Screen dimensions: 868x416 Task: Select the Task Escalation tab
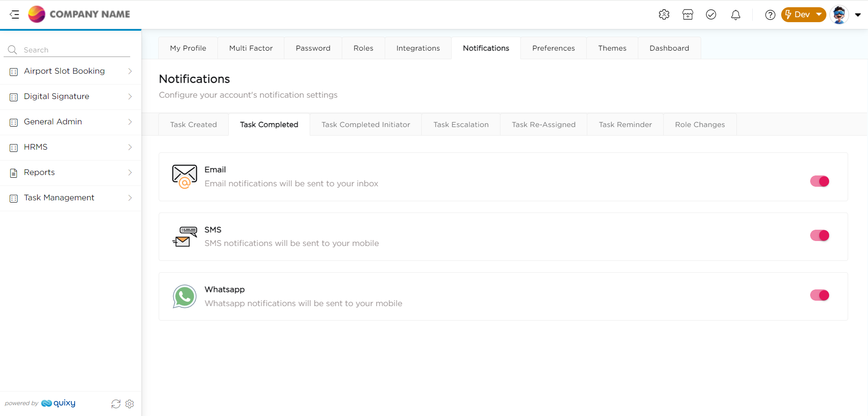pos(461,124)
